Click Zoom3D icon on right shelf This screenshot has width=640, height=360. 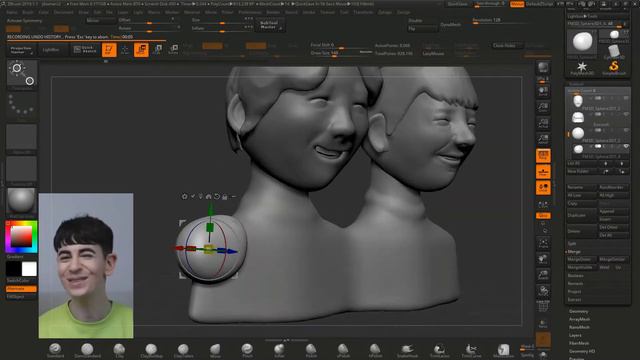click(x=543, y=275)
